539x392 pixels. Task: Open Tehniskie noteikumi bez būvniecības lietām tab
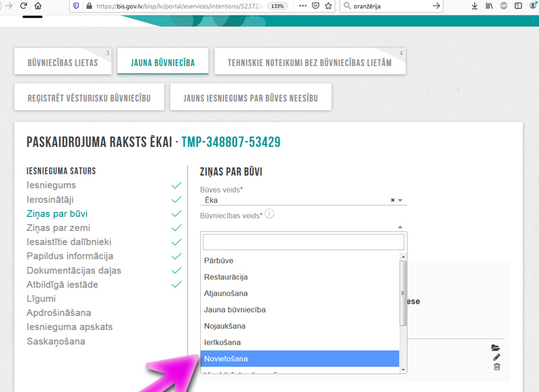point(309,63)
